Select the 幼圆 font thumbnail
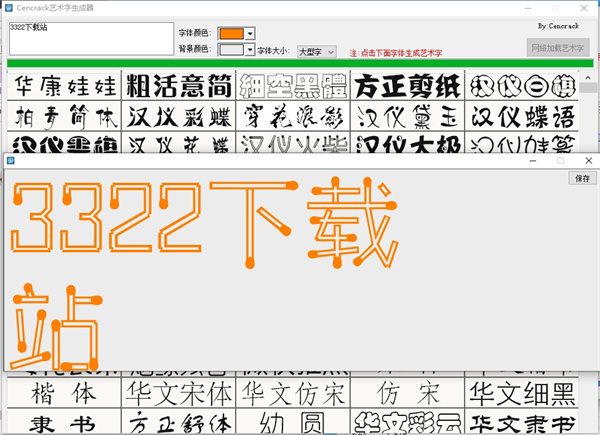Image resolution: width=600 pixels, height=435 pixels. (293, 422)
